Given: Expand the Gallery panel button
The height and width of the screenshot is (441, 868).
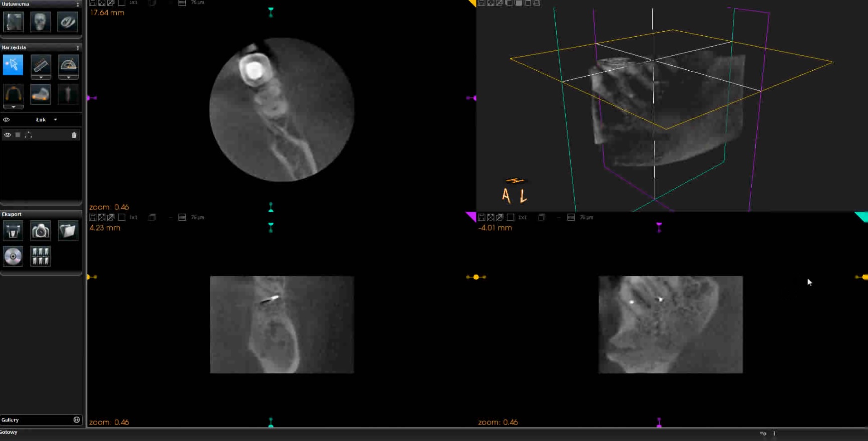Looking at the screenshot, I should pos(77,420).
